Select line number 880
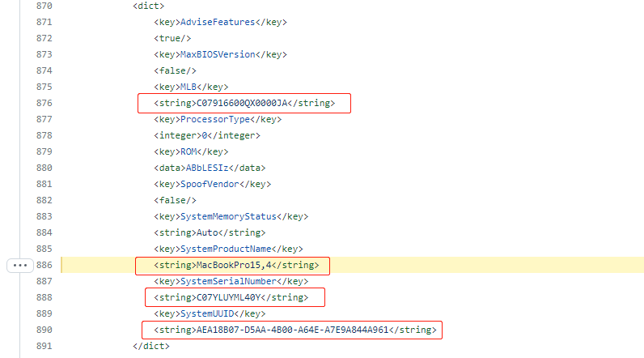 (x=44, y=168)
